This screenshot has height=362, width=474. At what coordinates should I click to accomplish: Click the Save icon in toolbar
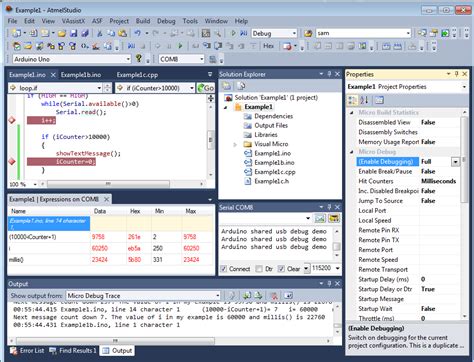(x=73, y=33)
